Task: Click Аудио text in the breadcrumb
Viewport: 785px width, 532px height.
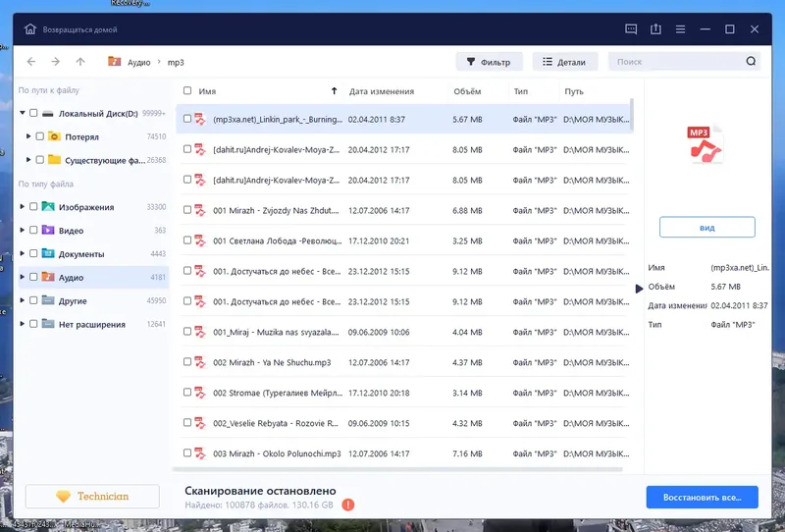Action: 138,62
